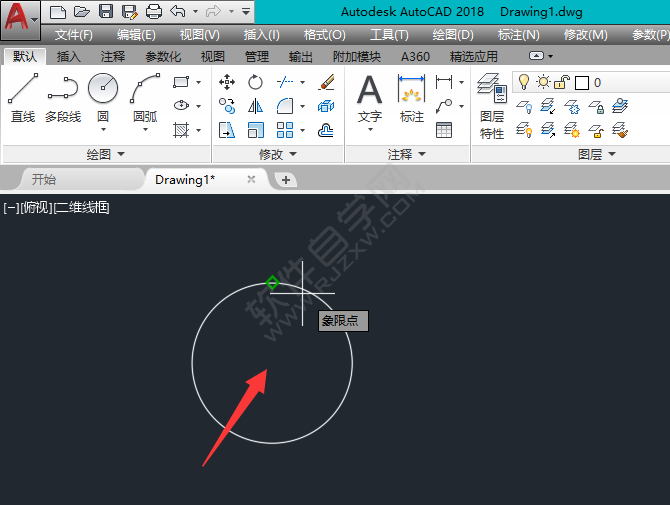Undo the last action
This screenshot has width=670, height=505.
tap(178, 11)
